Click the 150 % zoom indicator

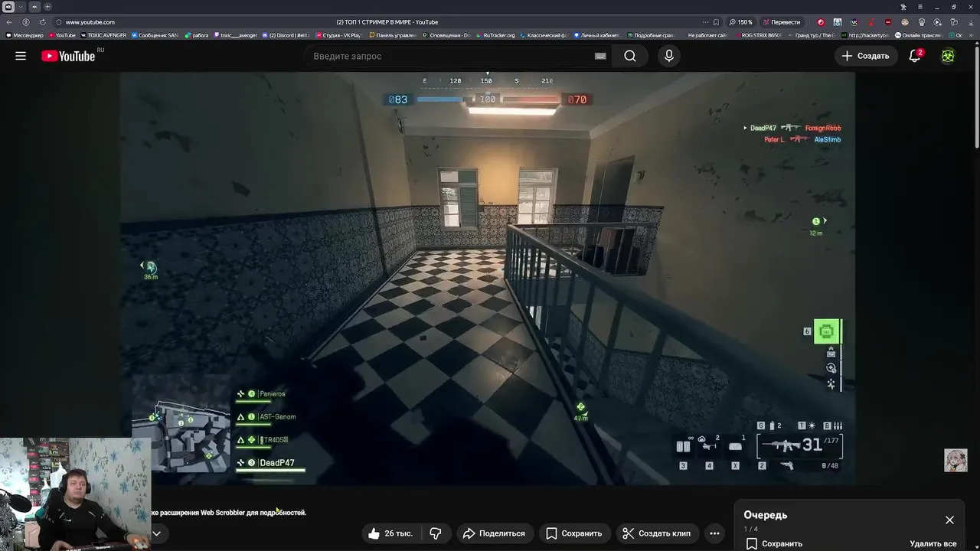tap(741, 22)
